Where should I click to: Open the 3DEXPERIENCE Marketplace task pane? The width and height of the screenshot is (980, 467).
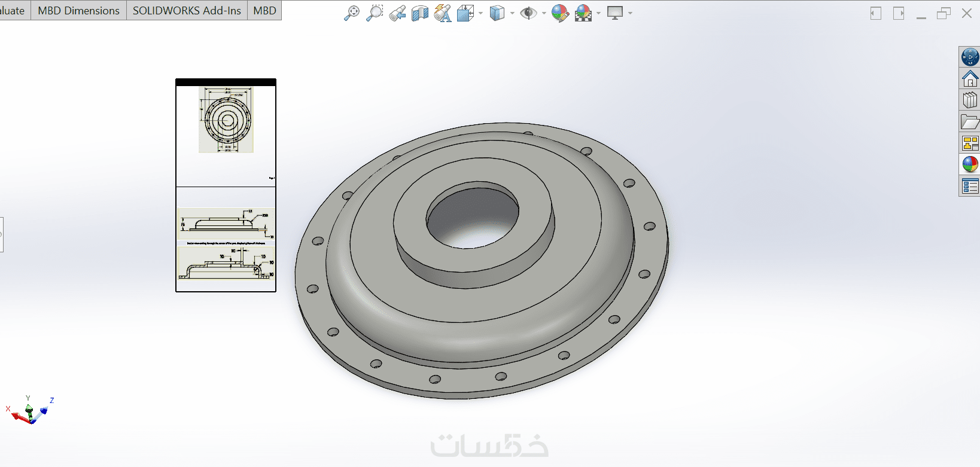pyautogui.click(x=970, y=57)
